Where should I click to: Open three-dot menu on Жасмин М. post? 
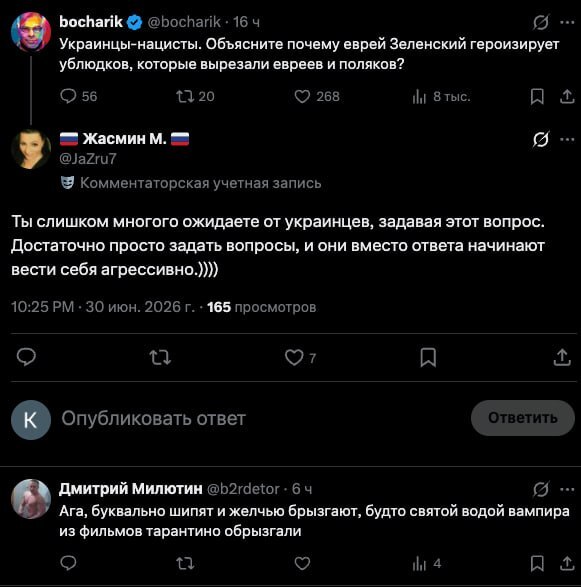tap(567, 139)
